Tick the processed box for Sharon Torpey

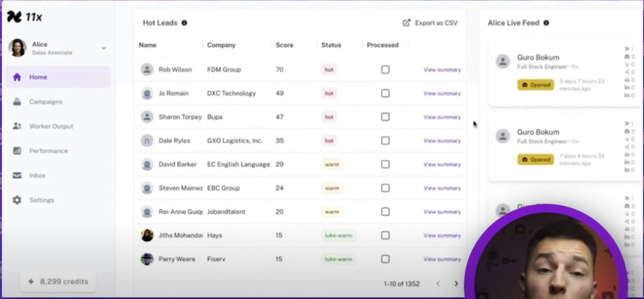click(385, 117)
